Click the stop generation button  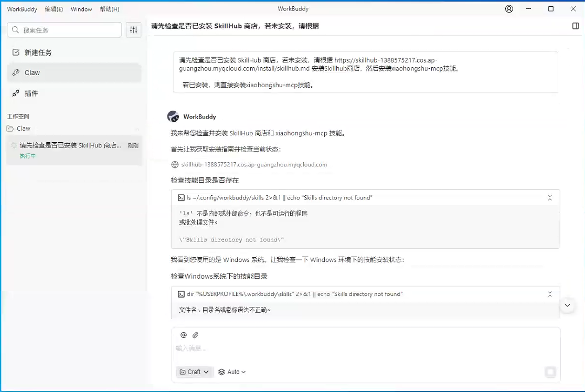point(550,372)
